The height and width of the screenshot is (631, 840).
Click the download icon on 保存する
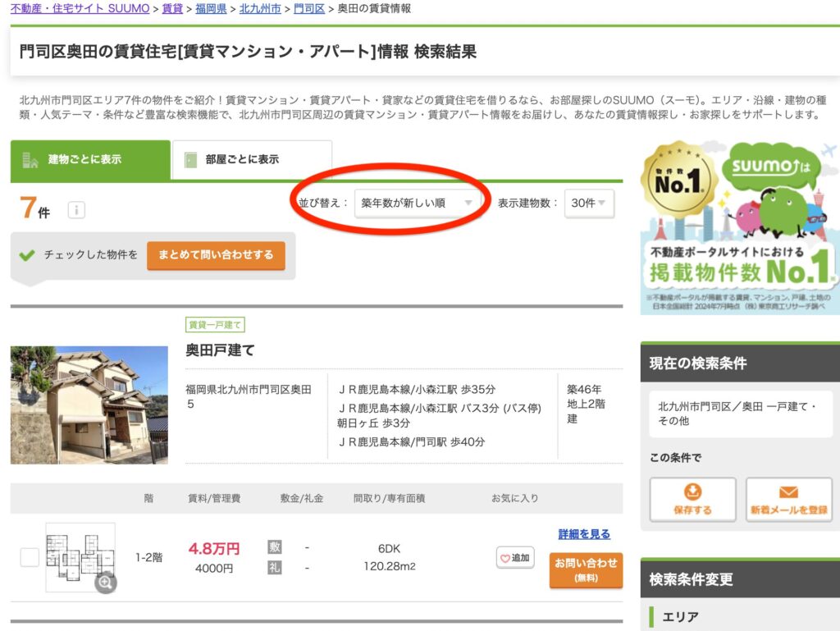click(692, 492)
